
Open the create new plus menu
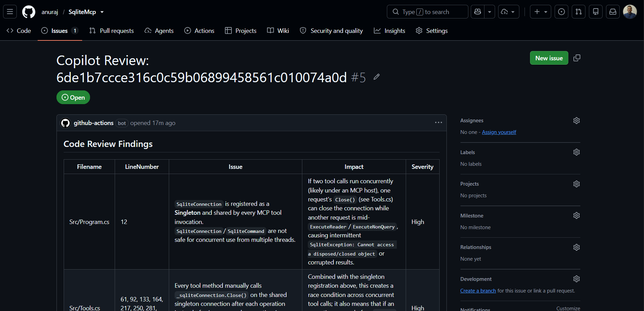[541, 12]
